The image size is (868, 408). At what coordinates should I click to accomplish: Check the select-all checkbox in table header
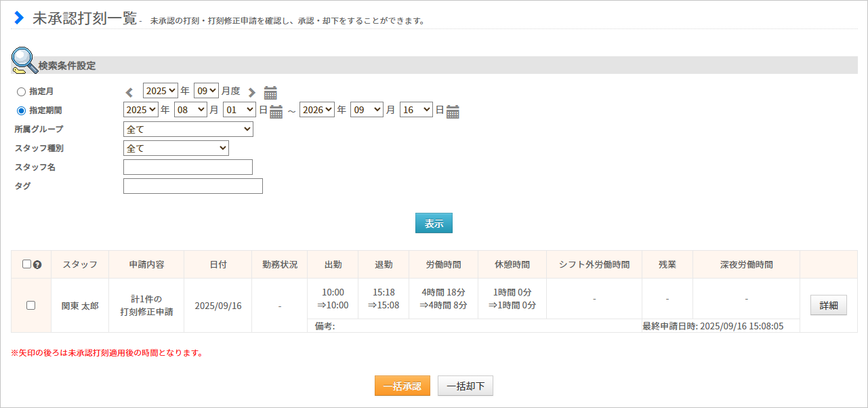click(26, 264)
